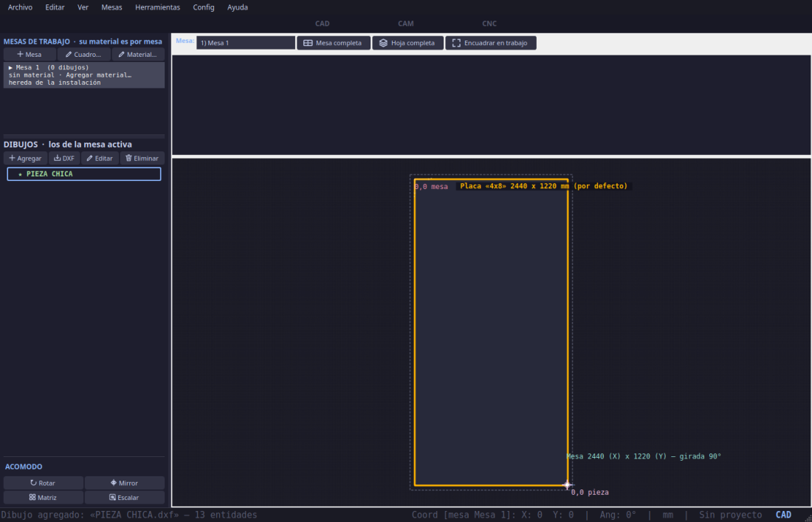
Task: Scale the piece with Escalar
Action: tap(125, 498)
